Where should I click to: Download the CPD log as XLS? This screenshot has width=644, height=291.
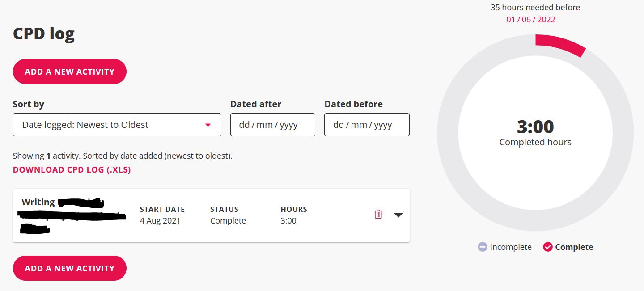click(72, 170)
